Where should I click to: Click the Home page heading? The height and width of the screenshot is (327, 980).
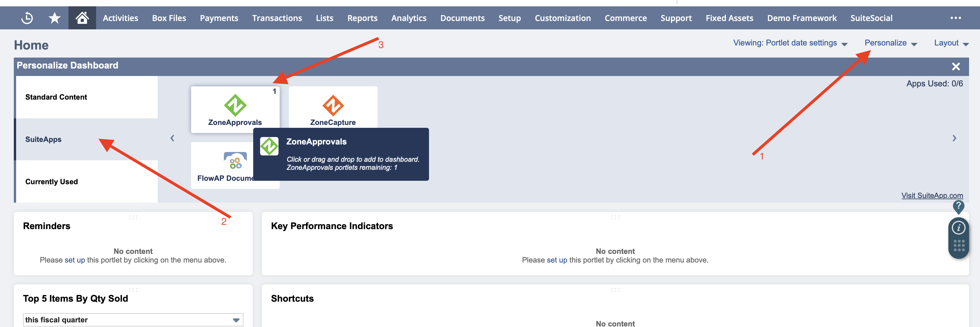coord(31,45)
